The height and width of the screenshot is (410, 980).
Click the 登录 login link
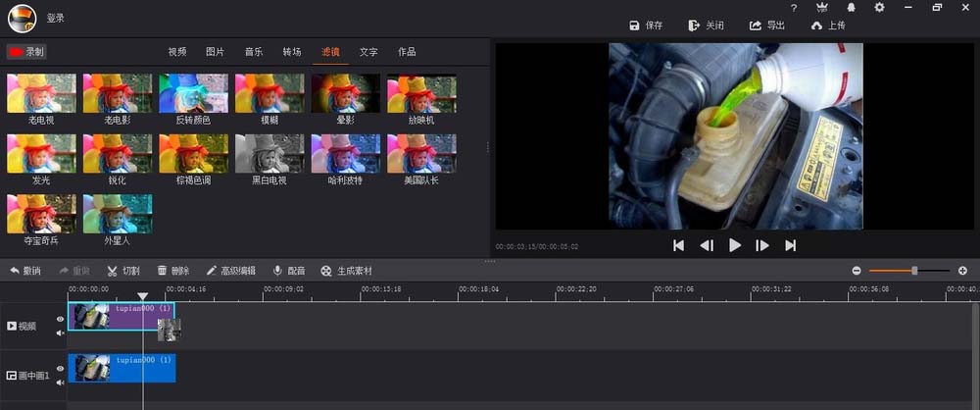[56, 19]
